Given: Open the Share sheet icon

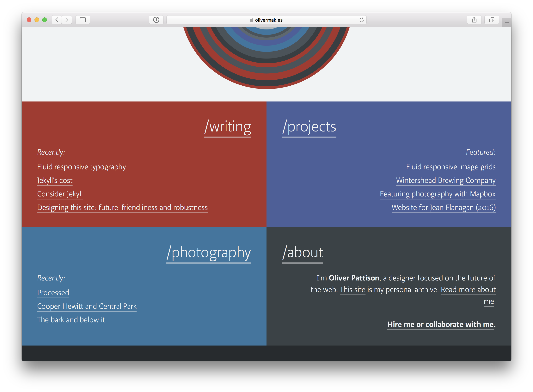Looking at the screenshot, I should click(474, 20).
